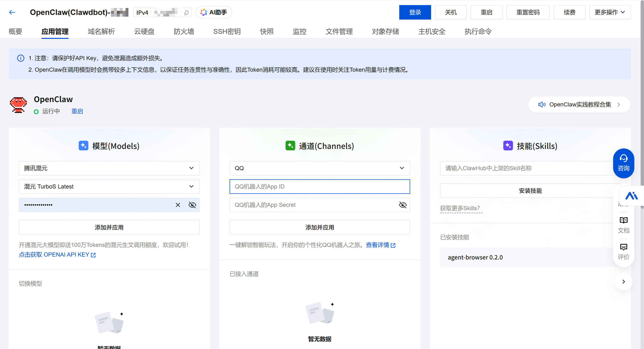644x349 pixels.
Task: Open the 评价 feedback icon
Action: pos(623,251)
